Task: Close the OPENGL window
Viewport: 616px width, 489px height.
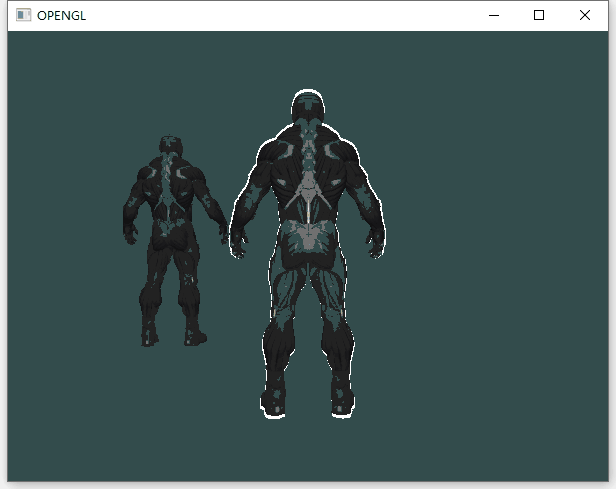Action: (585, 15)
